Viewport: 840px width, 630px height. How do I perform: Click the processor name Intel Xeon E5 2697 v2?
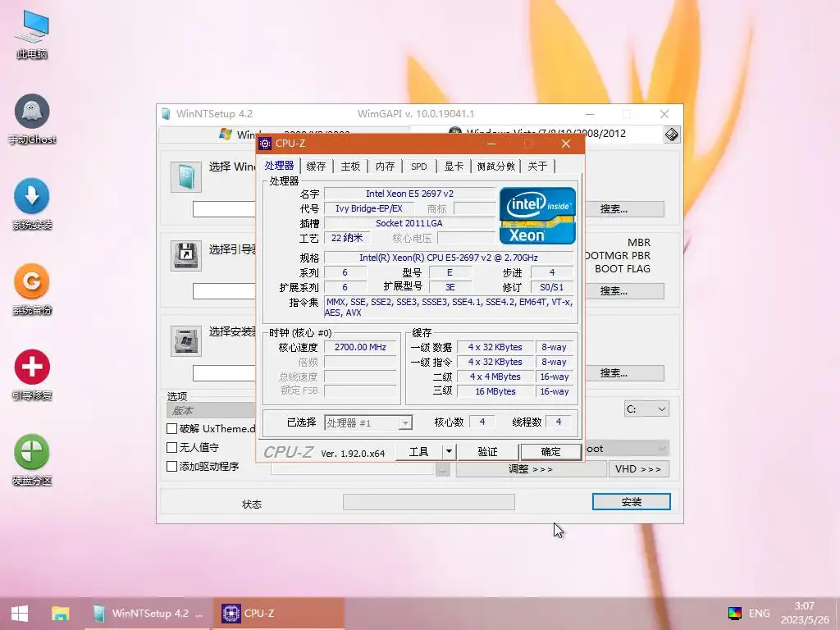pyautogui.click(x=410, y=194)
